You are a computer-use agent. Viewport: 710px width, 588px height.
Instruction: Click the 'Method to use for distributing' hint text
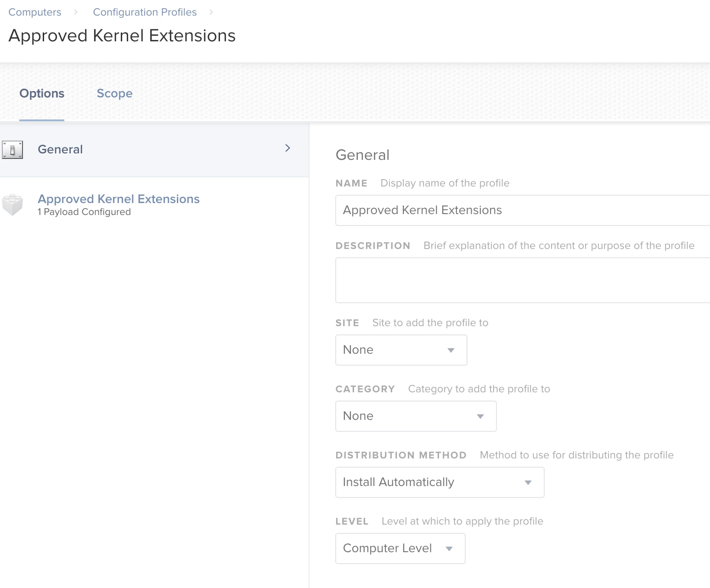[577, 455]
